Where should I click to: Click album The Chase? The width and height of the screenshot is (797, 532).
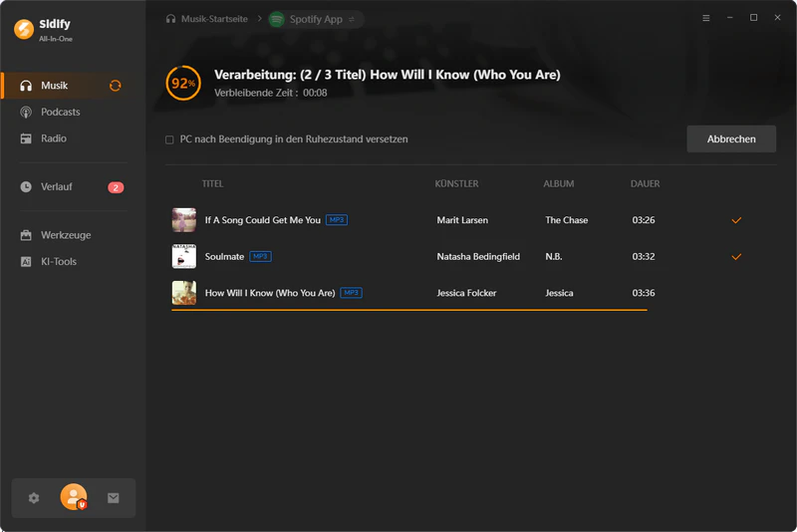(566, 220)
